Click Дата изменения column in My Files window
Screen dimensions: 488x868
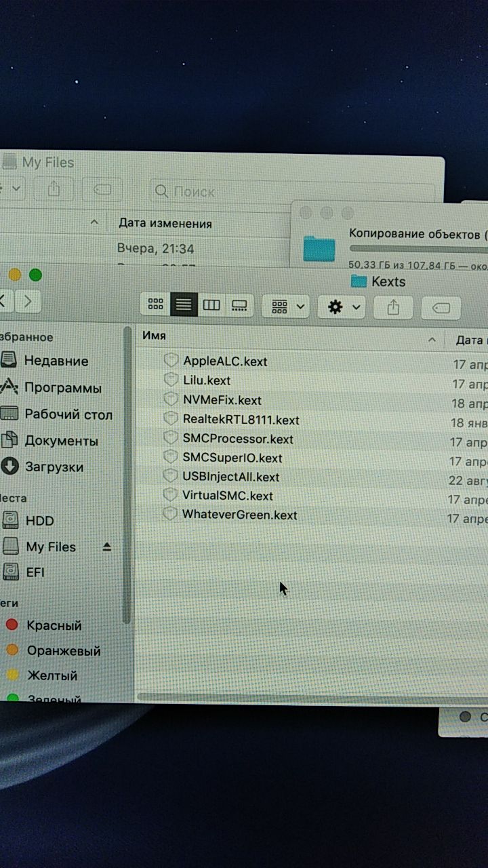(165, 223)
